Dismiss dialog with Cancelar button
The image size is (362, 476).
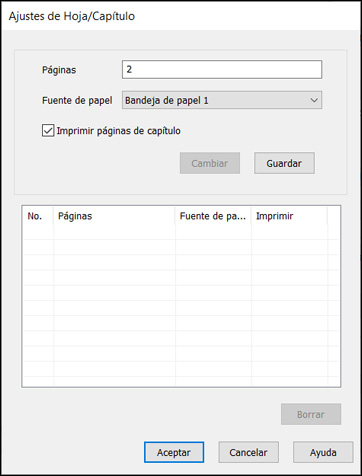[248, 452]
